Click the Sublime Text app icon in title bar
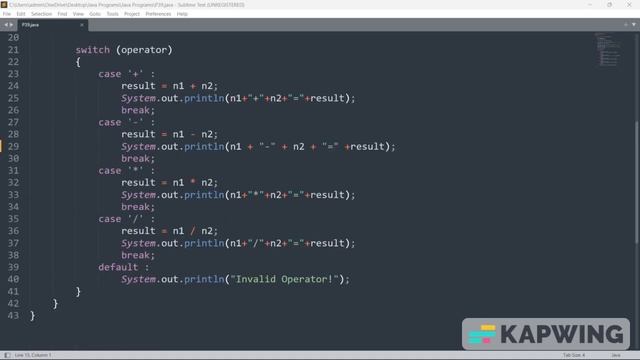640x360 pixels. pos(4,4)
